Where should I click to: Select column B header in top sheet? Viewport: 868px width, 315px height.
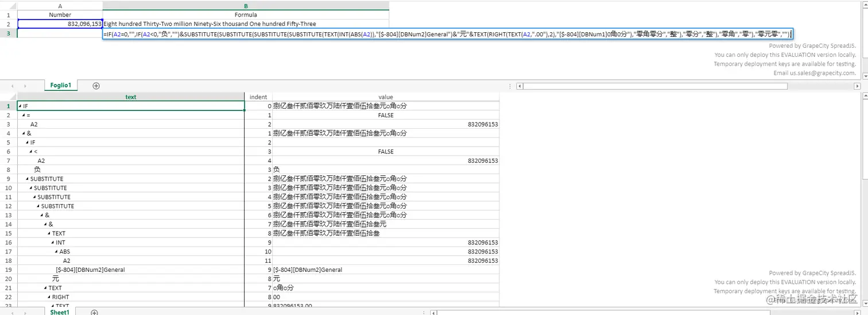(x=246, y=6)
